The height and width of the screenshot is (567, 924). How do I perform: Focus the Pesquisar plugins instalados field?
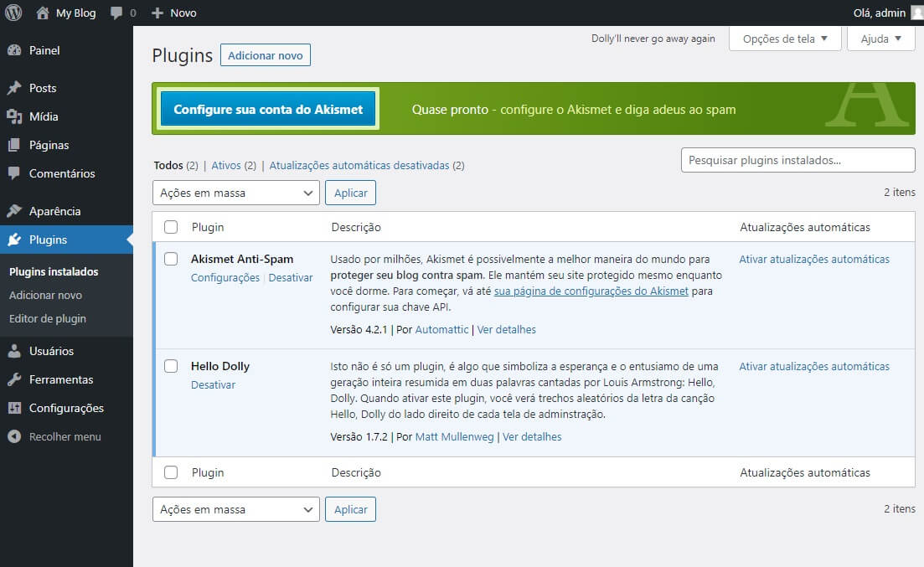click(798, 160)
